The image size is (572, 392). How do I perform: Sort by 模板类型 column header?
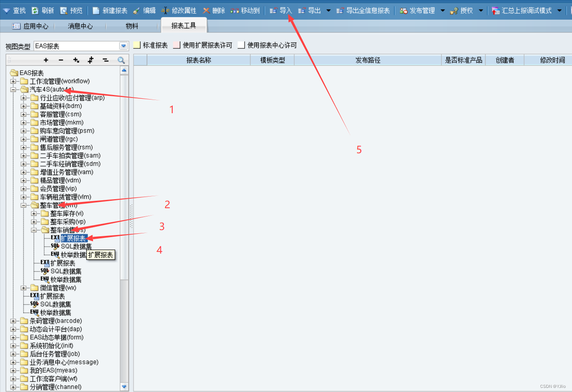pos(272,60)
